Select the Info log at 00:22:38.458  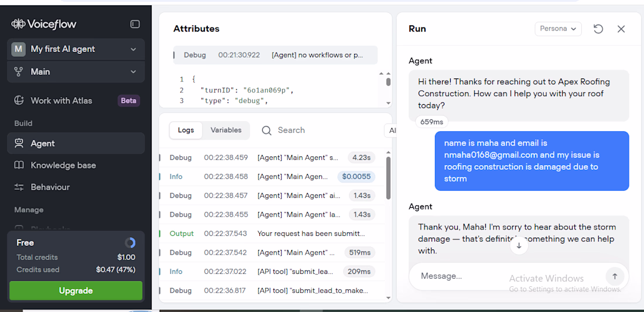272,177
